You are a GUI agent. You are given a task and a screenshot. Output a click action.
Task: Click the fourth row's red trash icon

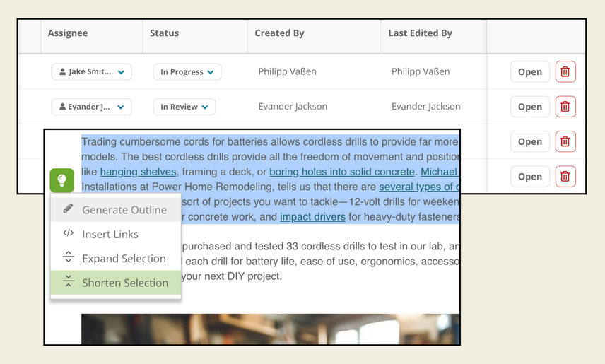pyautogui.click(x=565, y=177)
